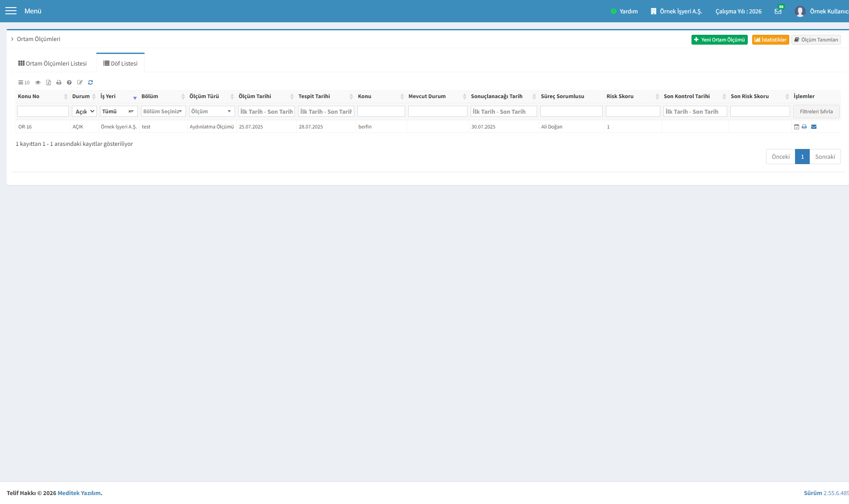Screen dimensions: 849x504
Task: Refresh the Döf list table
Action: [91, 83]
